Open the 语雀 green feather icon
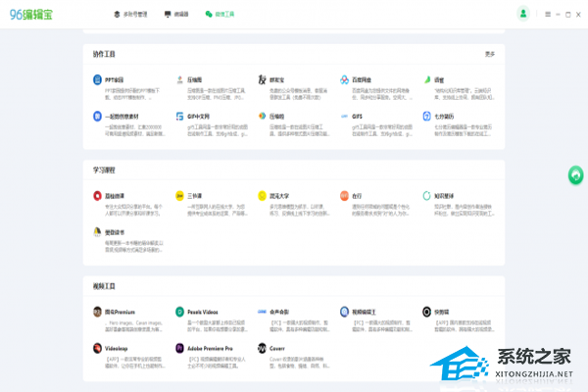Screen dimensions: 588x392 tap(427, 79)
